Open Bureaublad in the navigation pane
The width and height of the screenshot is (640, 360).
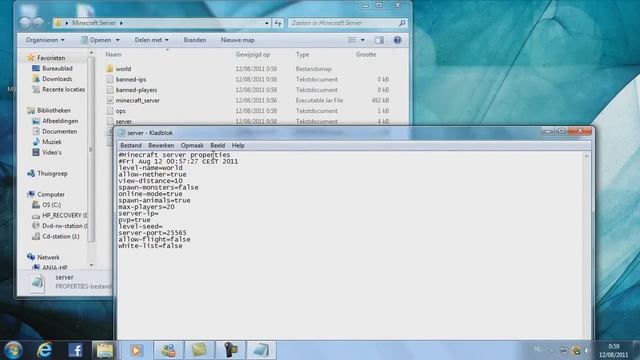click(57, 69)
